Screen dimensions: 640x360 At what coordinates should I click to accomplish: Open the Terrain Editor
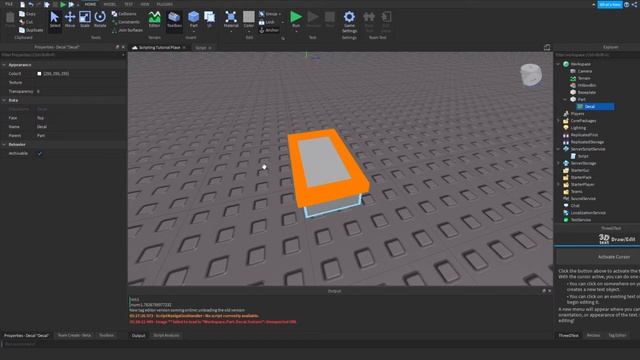[154, 19]
